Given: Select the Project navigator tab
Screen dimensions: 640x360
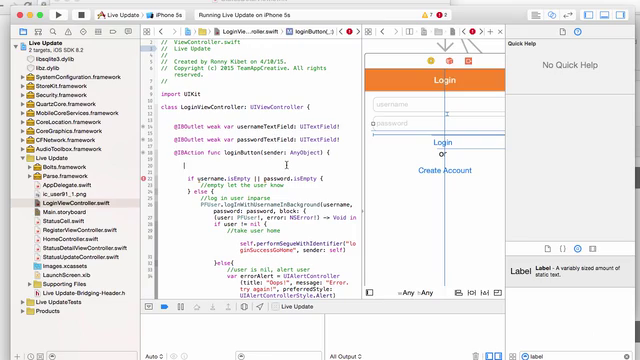Looking at the screenshot, I should pos(23,31).
